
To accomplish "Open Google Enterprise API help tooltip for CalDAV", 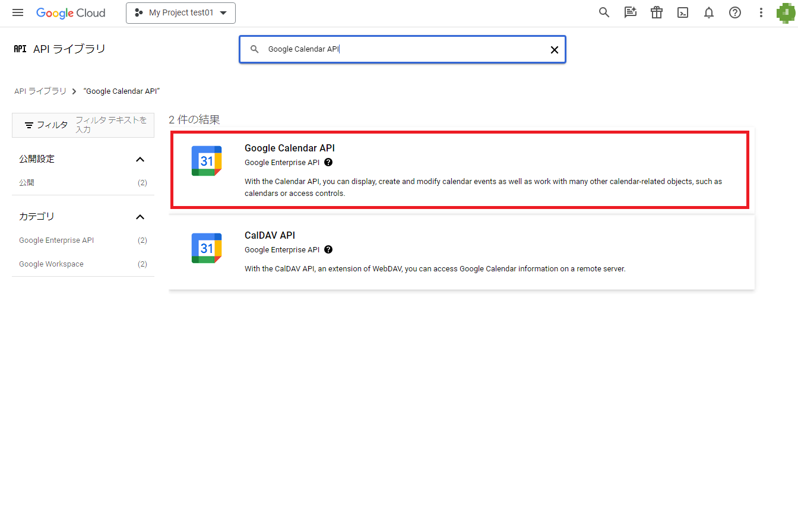I will [x=328, y=249].
